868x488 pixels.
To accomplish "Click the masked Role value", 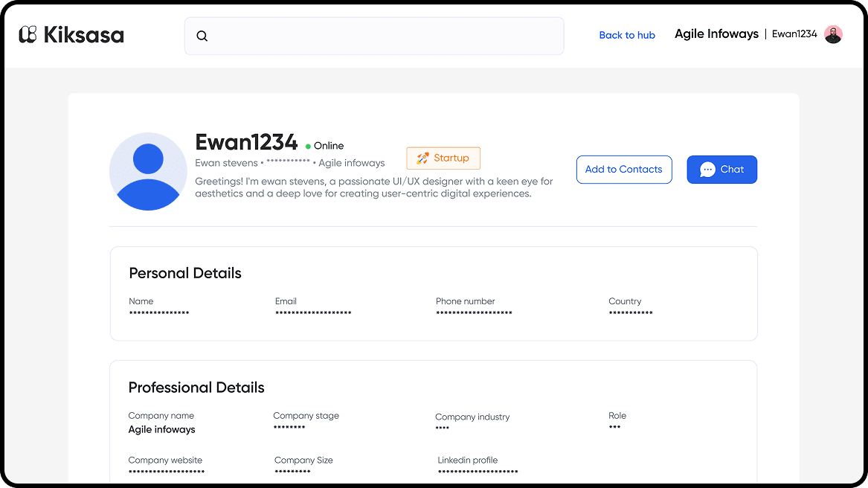I will tap(614, 427).
